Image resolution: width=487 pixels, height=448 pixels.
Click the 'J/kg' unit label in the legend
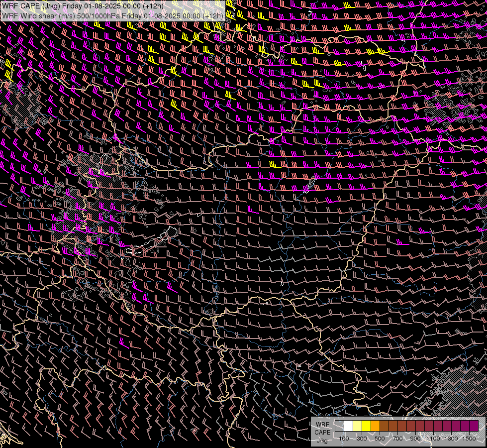[x=322, y=440]
